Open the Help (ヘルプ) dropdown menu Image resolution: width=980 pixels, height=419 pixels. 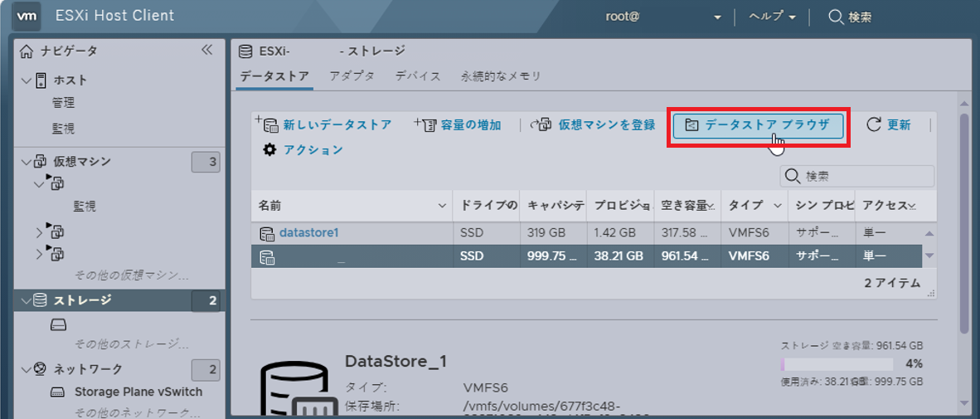pyautogui.click(x=773, y=17)
